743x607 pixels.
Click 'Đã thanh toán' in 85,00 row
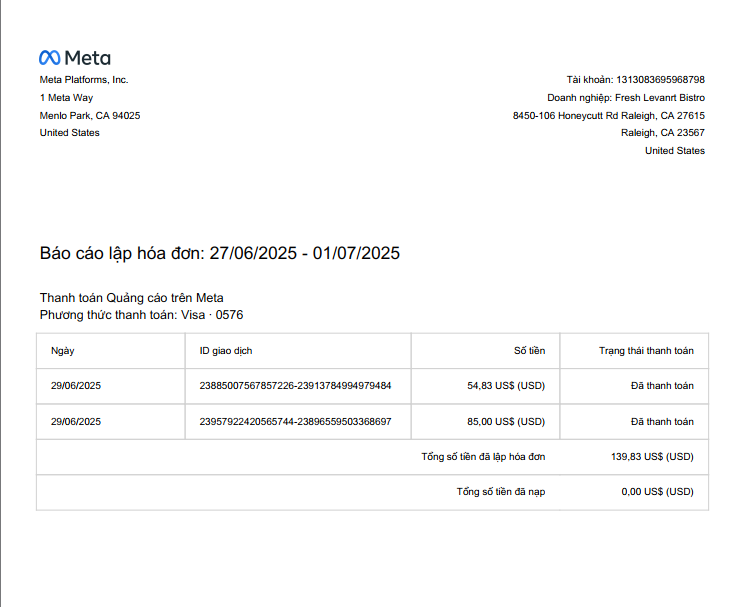[662, 422]
